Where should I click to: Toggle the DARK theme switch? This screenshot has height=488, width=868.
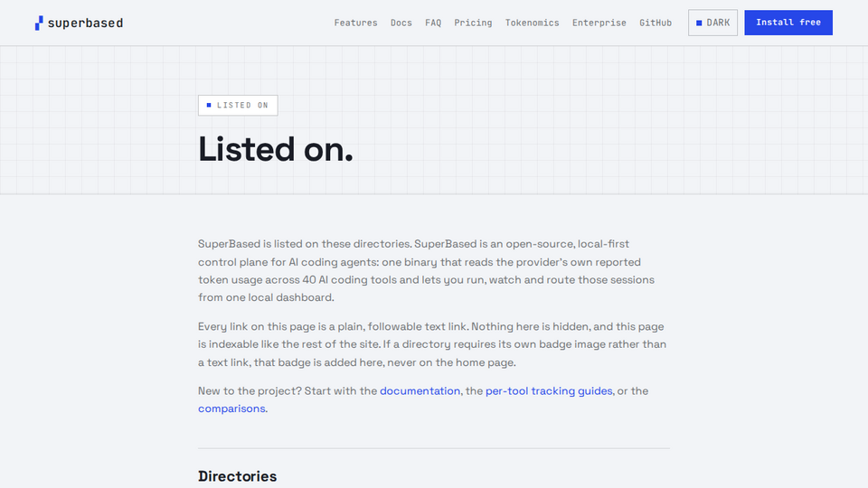point(712,23)
